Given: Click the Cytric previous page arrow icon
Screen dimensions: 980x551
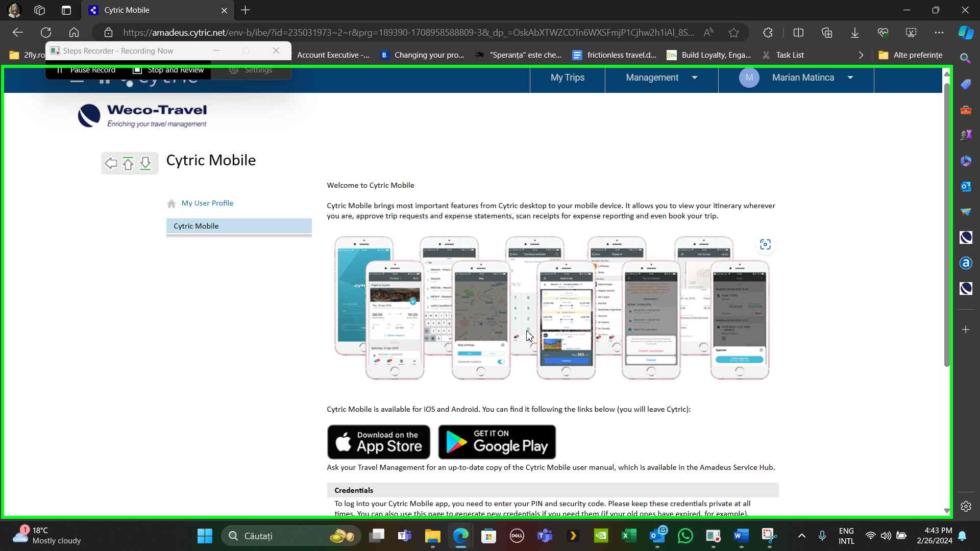Looking at the screenshot, I should tap(111, 163).
